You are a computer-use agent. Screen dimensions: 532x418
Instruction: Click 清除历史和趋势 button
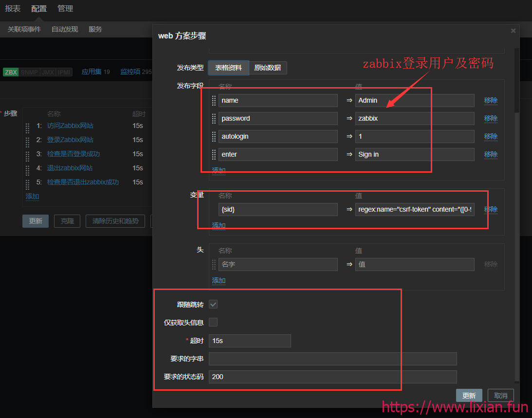(x=115, y=221)
